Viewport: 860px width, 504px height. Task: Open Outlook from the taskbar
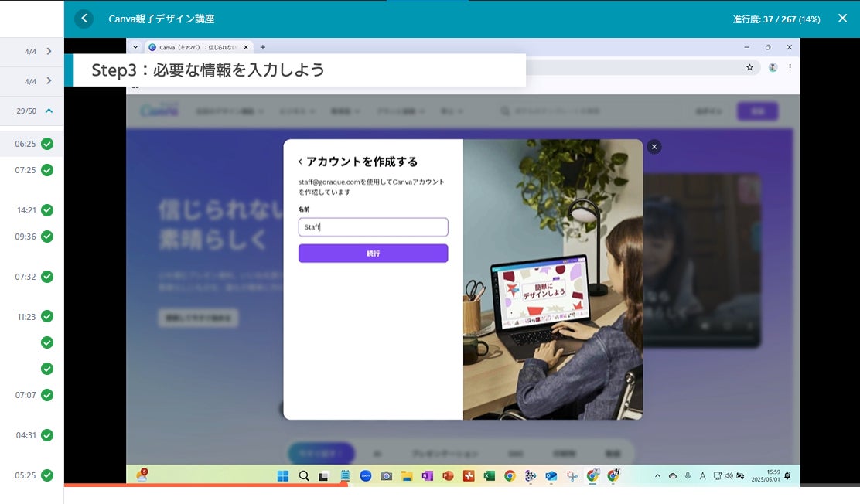tap(551, 476)
